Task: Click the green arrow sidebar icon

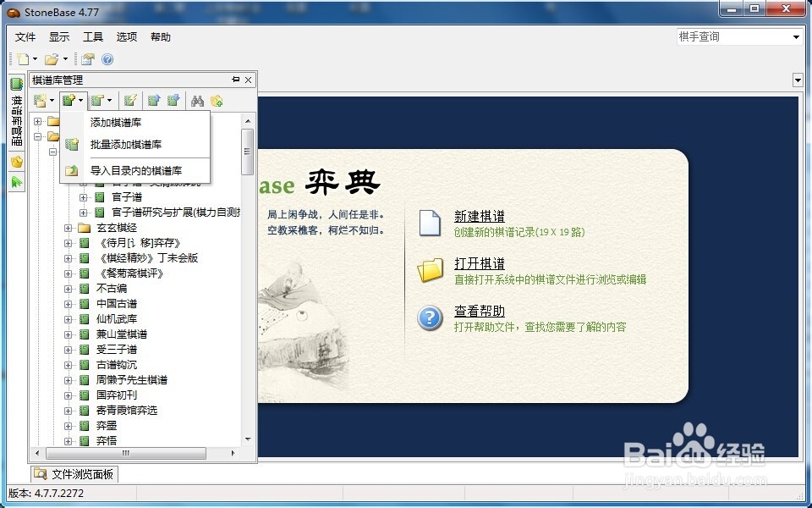Action: (x=17, y=181)
